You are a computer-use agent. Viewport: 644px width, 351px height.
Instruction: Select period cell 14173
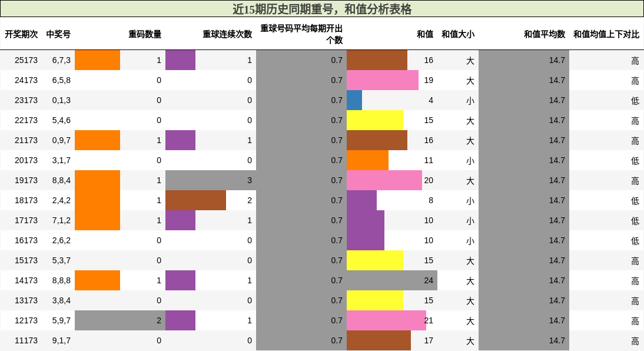[26, 280]
